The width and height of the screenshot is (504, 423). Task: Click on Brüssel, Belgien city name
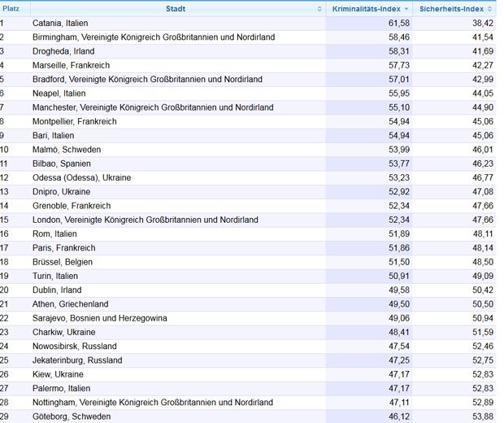point(63,262)
